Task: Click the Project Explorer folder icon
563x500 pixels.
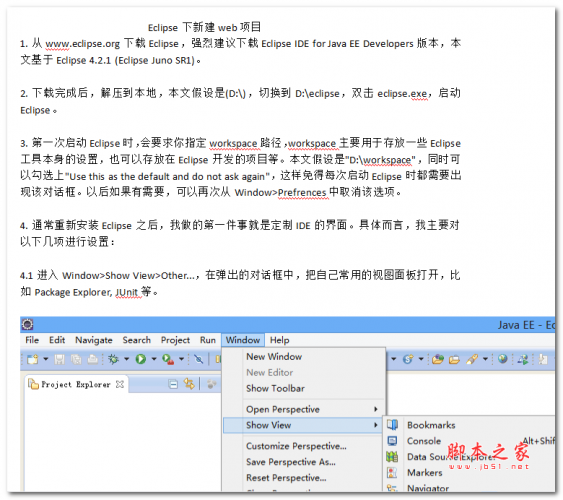Action: click(x=33, y=384)
